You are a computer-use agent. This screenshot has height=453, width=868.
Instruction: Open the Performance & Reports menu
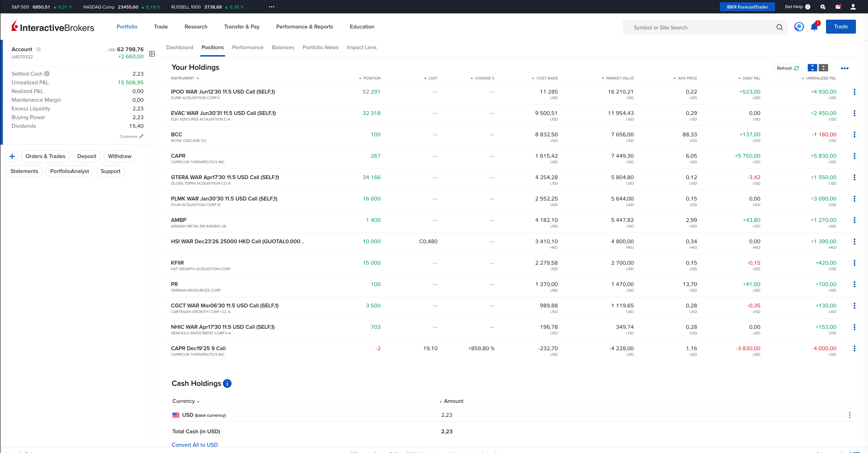304,27
